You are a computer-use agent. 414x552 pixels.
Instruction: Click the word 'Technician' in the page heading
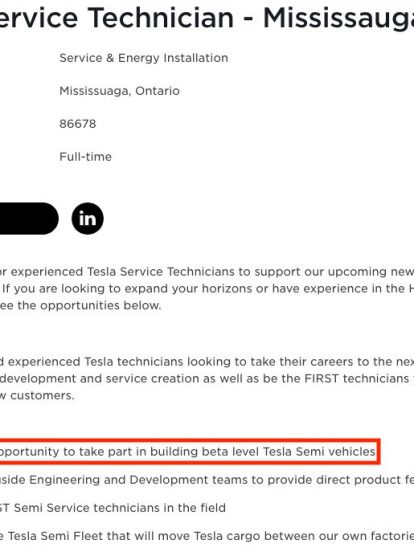[161, 18]
